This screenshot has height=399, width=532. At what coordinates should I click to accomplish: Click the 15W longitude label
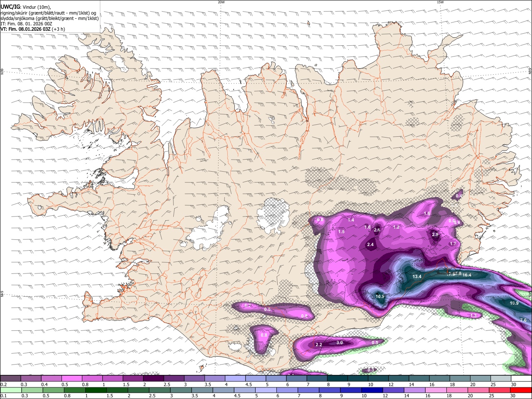[x=440, y=2]
